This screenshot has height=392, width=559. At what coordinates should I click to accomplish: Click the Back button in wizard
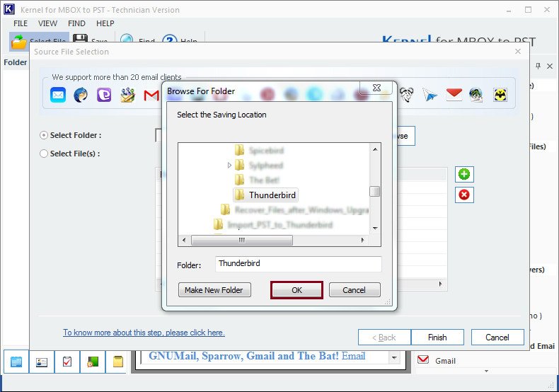[x=384, y=337]
